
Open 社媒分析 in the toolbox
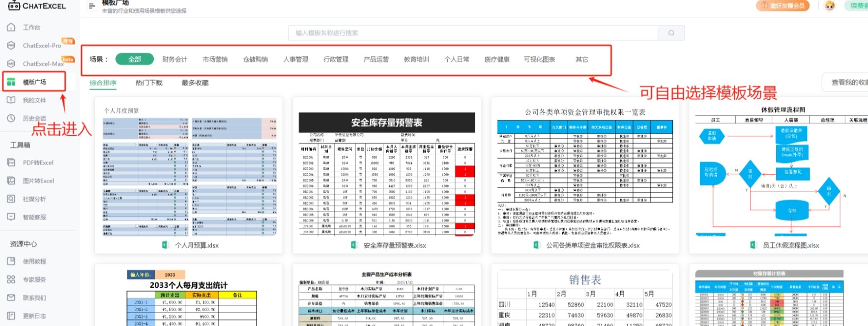coord(34,199)
